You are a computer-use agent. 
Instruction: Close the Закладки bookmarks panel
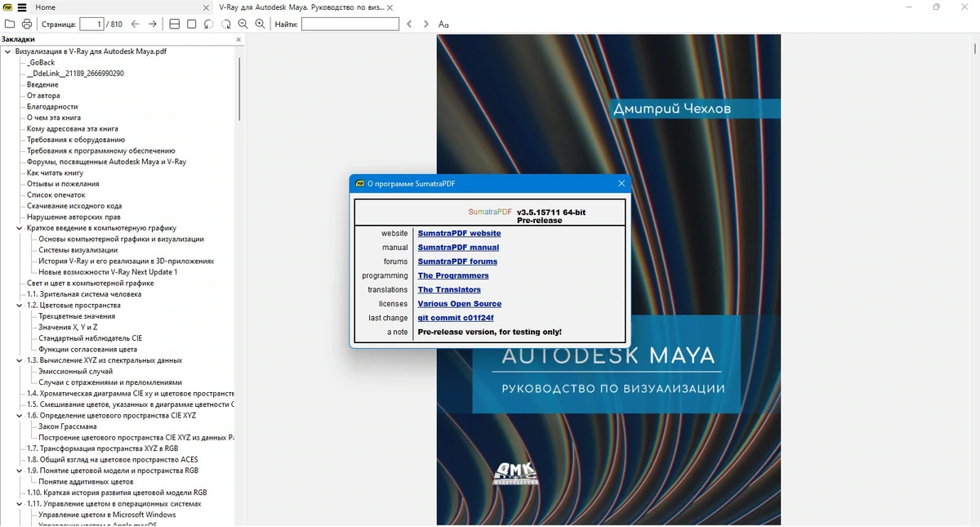click(238, 39)
